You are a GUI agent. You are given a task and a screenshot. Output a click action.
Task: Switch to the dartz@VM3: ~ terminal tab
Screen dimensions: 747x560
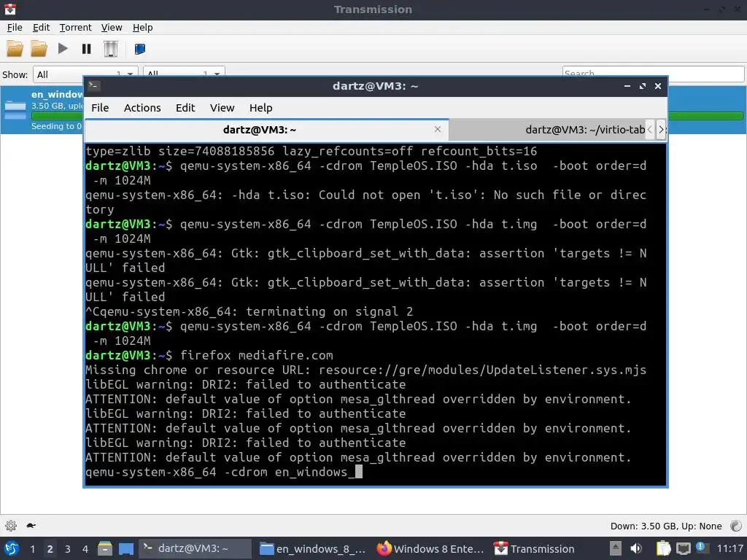click(x=260, y=130)
